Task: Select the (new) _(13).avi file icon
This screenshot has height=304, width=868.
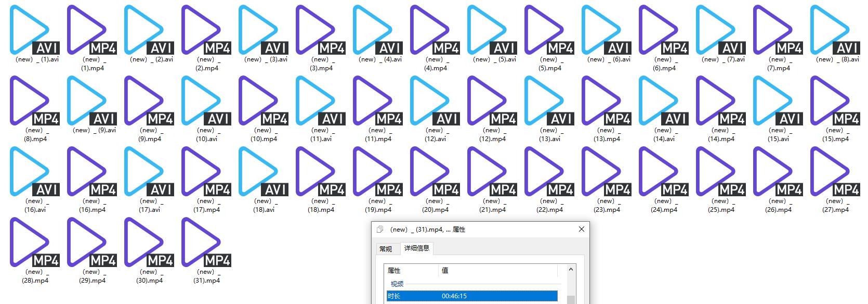Action: [549, 100]
